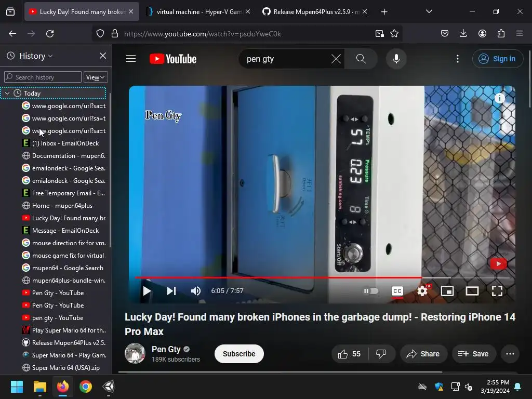Click the address bar URL
Viewport: 532px width, 399px height.
click(x=203, y=34)
